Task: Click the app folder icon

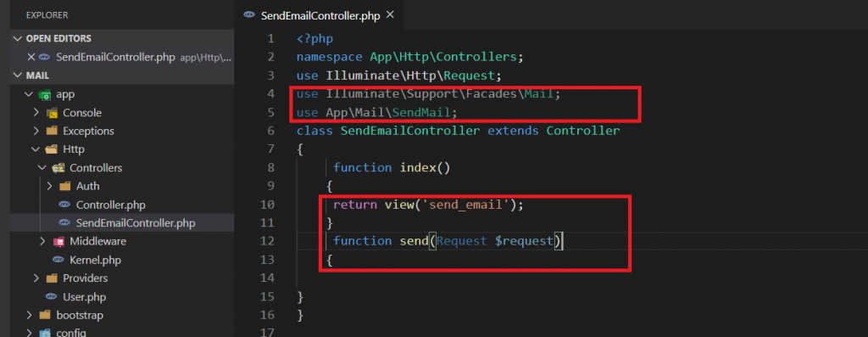Action: (x=45, y=95)
